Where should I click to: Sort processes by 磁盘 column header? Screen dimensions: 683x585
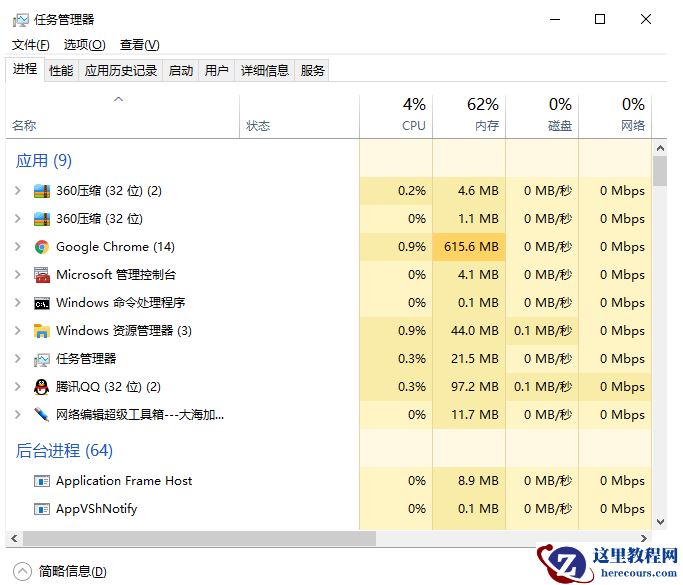point(542,117)
